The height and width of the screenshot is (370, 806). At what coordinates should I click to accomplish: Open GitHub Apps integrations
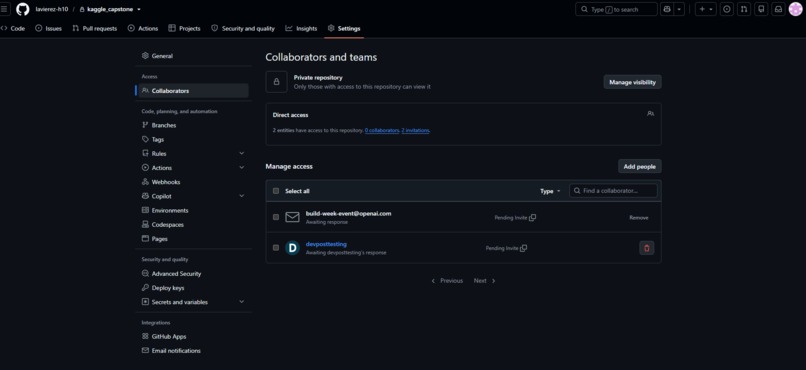pos(194,337)
